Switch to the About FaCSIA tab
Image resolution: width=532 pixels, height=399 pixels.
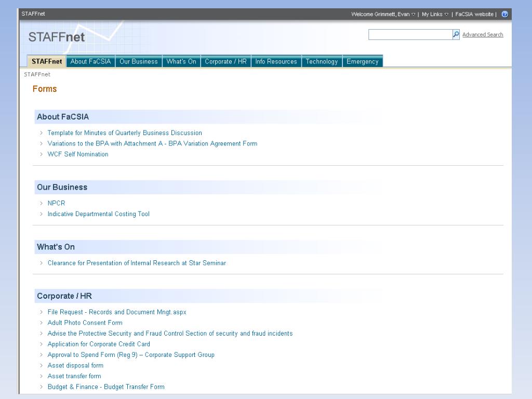[90, 61]
